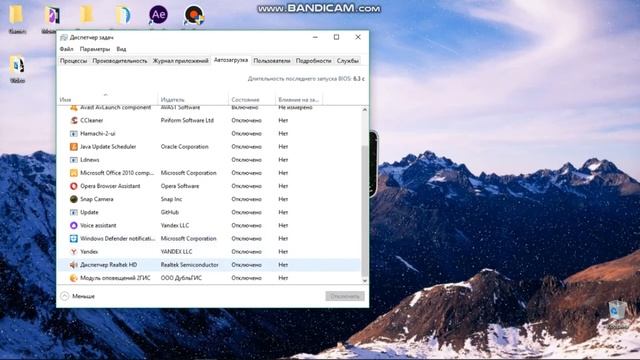Screen dimensions: 640x360
Task: Sort by the Влияние на запуск column
Action: pyautogui.click(x=299, y=99)
